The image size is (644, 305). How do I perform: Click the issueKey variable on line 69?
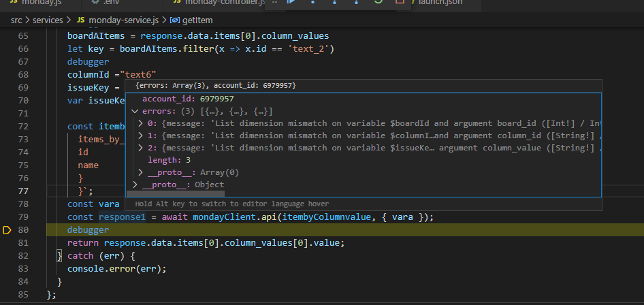[88, 87]
